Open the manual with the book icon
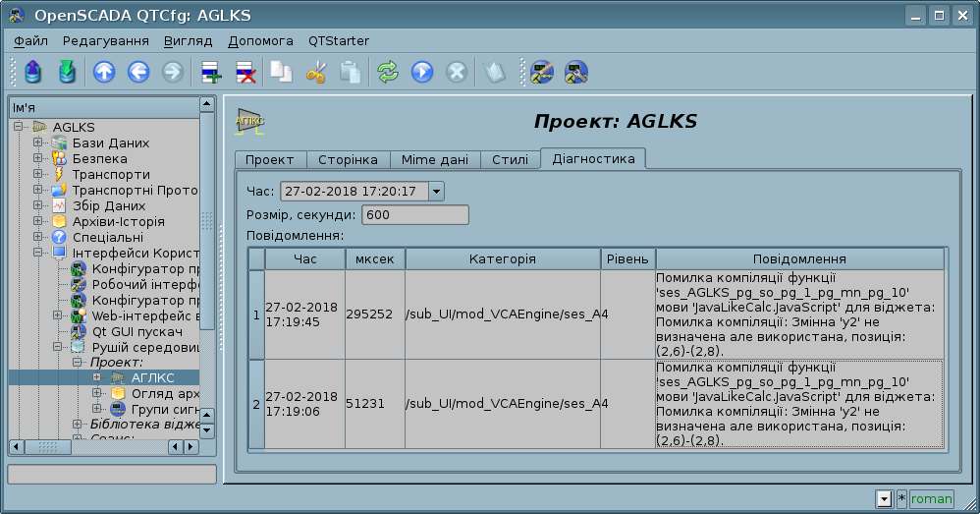The height and width of the screenshot is (514, 980). [494, 72]
